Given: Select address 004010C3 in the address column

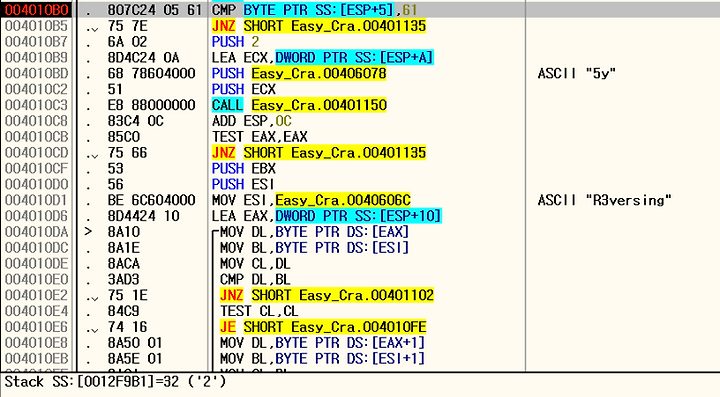Looking at the screenshot, I should point(37,105).
